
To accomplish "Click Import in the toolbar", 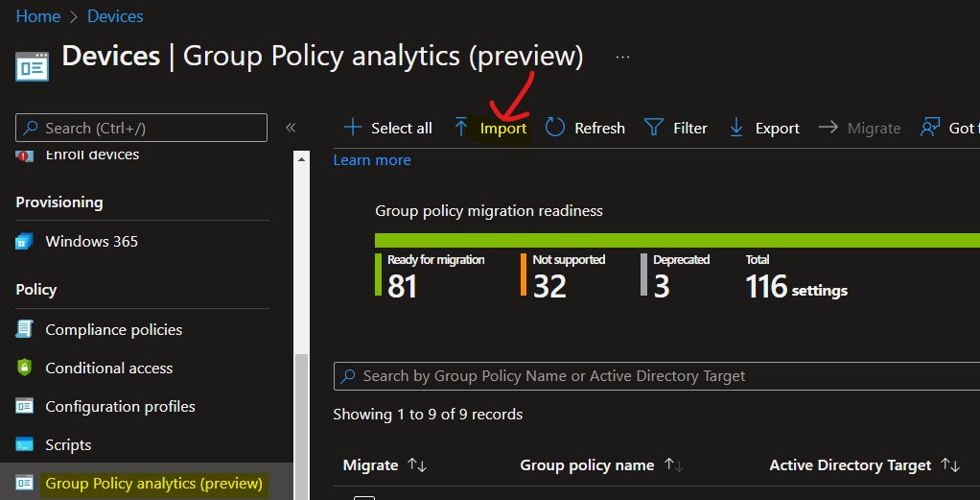I will pyautogui.click(x=503, y=129).
